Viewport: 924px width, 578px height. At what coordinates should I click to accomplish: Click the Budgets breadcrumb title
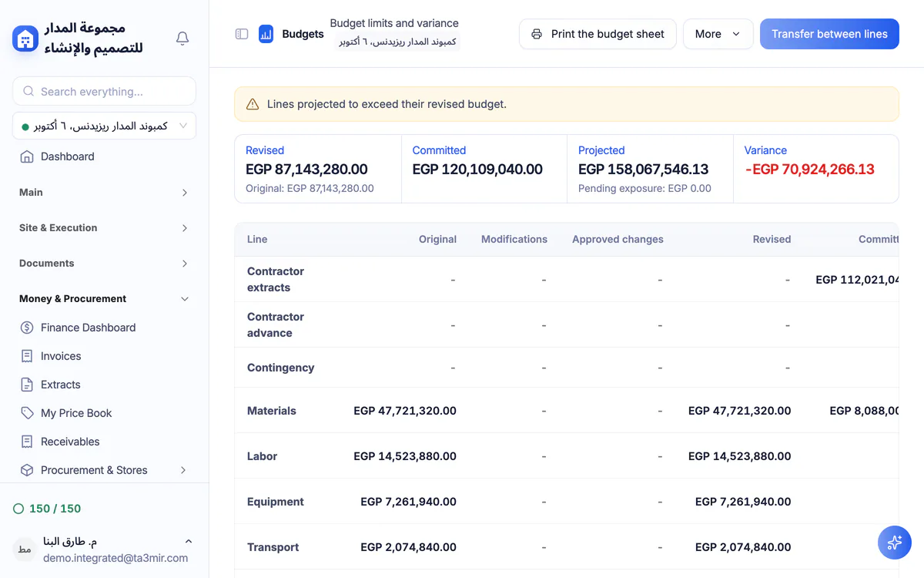[x=303, y=34]
